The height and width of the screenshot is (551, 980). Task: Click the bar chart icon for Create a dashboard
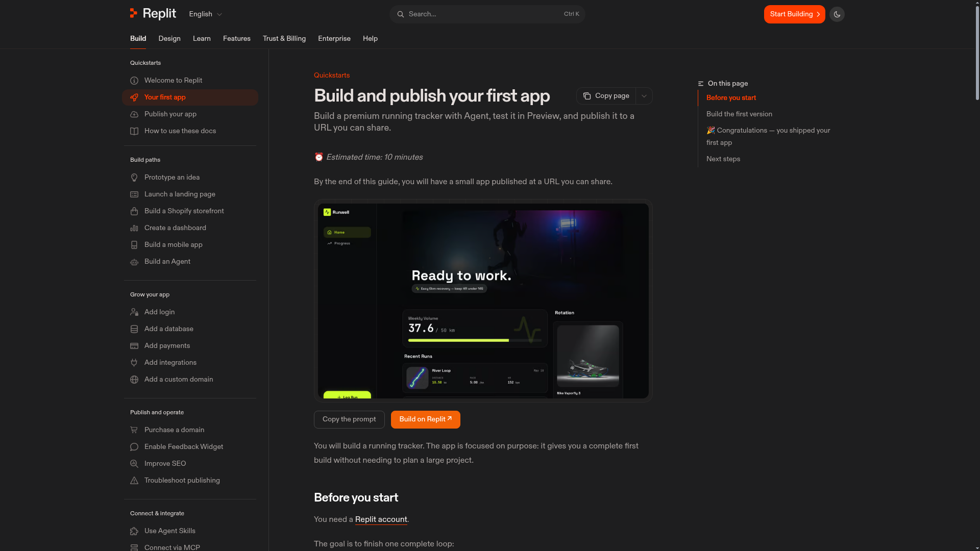pyautogui.click(x=134, y=228)
